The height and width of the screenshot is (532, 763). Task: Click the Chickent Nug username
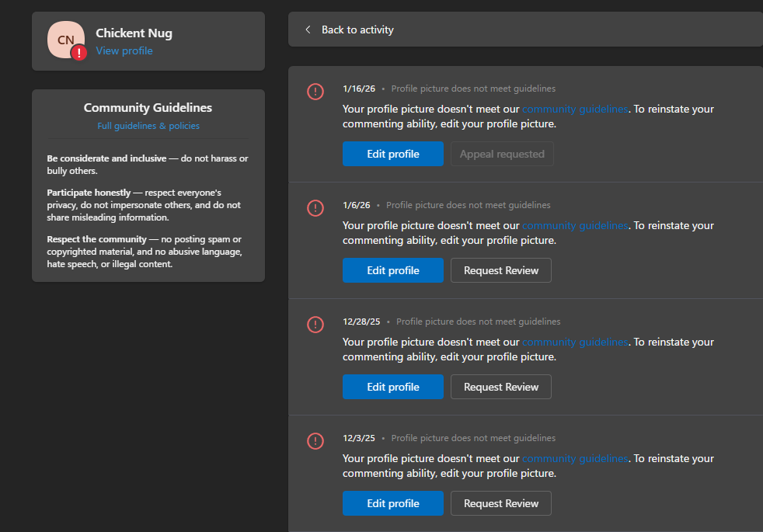point(134,33)
